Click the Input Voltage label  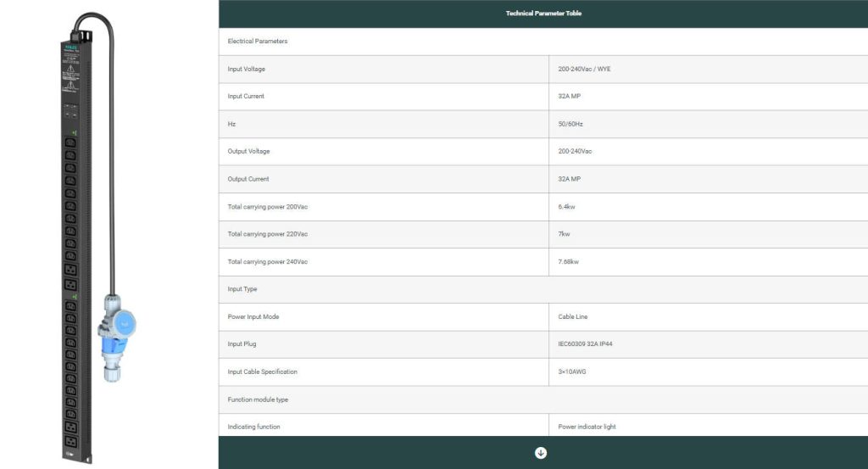tap(247, 70)
